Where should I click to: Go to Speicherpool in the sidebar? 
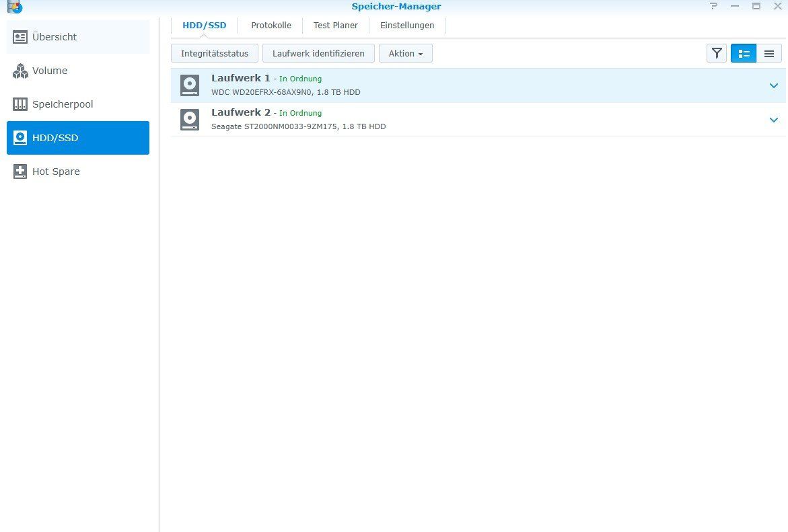[78, 104]
